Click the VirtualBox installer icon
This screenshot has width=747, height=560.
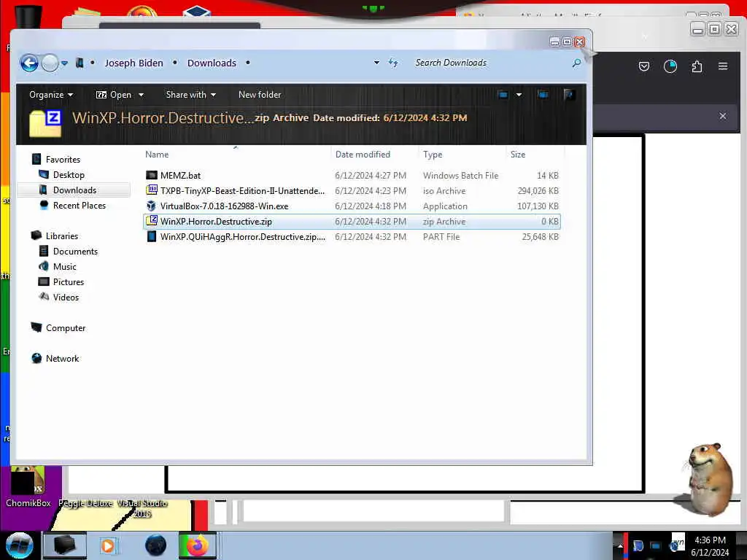click(152, 206)
